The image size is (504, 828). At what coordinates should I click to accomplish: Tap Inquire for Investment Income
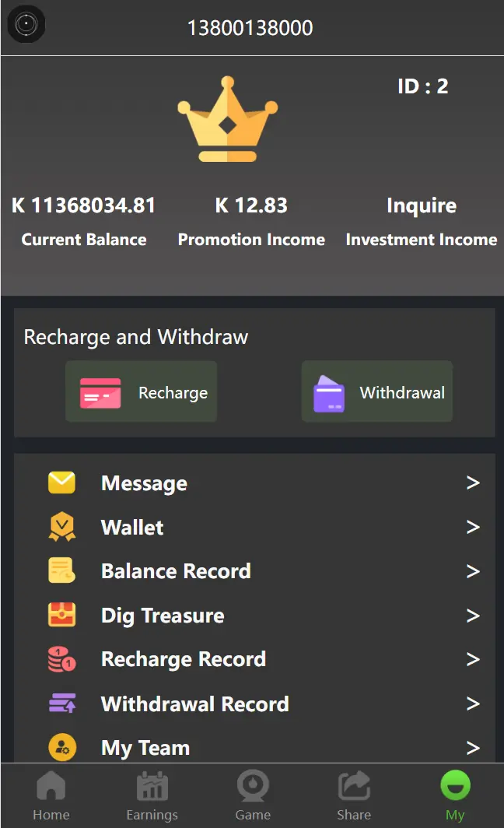[x=421, y=205]
